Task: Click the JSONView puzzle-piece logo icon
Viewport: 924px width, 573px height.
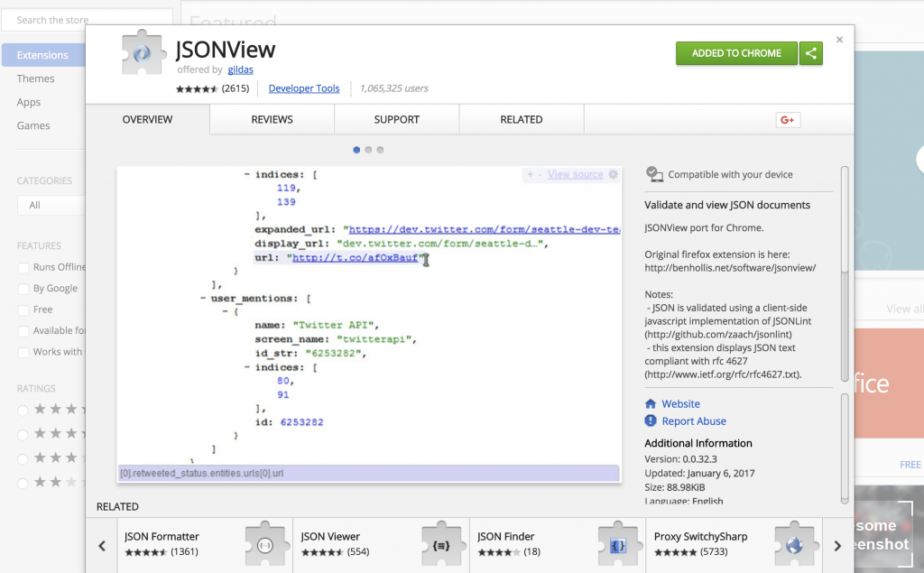Action: [142, 53]
